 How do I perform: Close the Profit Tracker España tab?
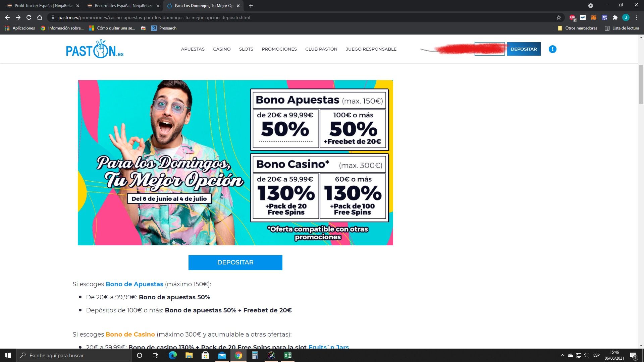(78, 6)
